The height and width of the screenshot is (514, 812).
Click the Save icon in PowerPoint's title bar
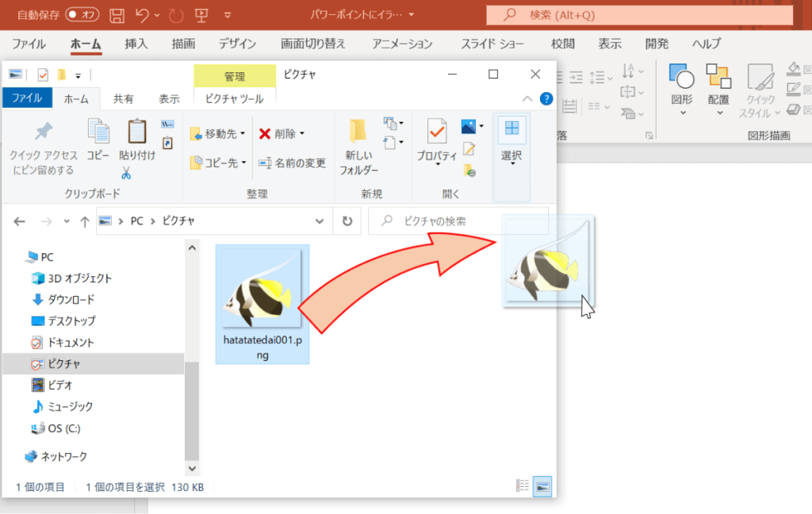(x=116, y=13)
